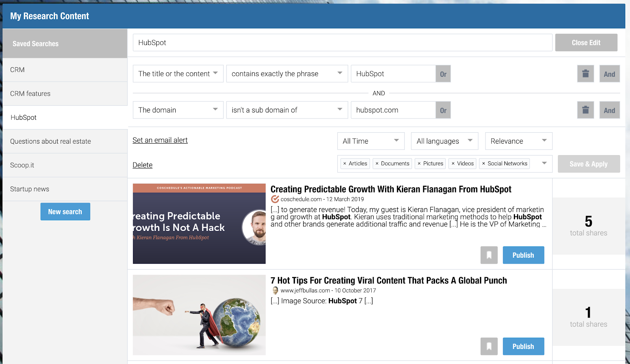
Task: Remove the Articles tag filter
Action: click(x=345, y=164)
